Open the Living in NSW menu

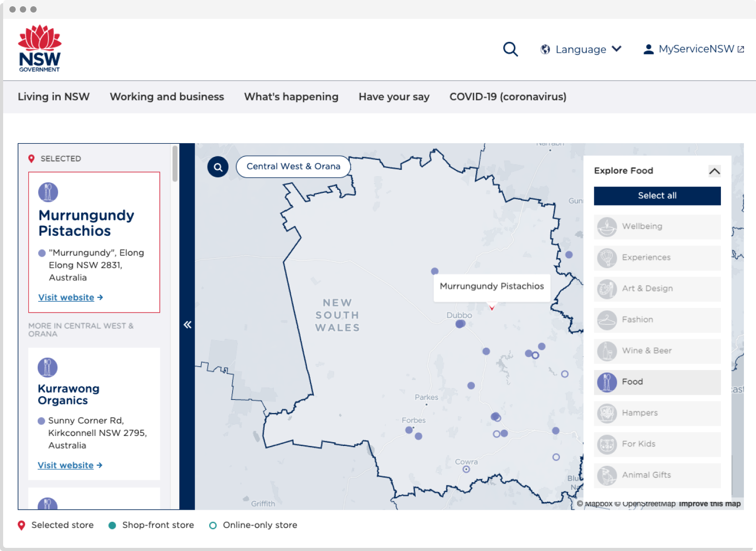pos(54,97)
